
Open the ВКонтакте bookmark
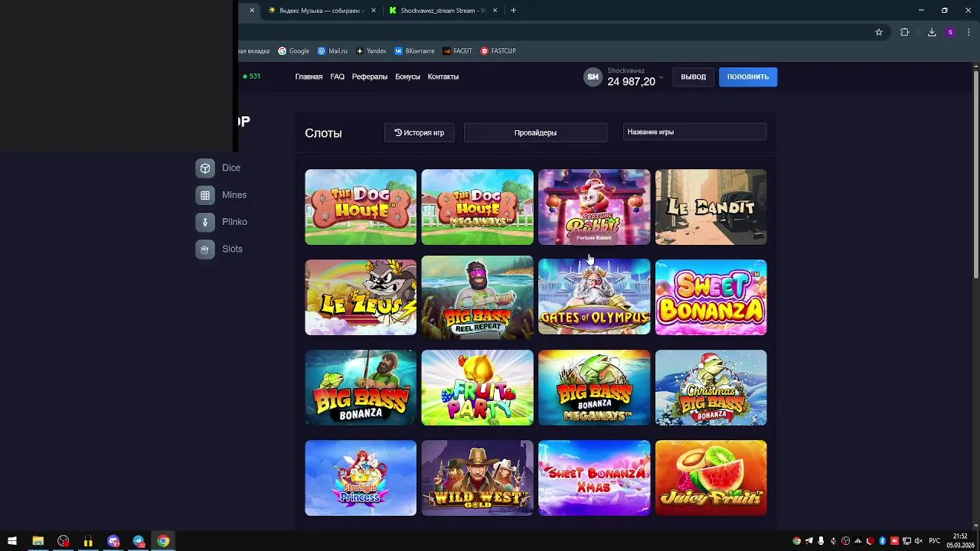point(414,51)
